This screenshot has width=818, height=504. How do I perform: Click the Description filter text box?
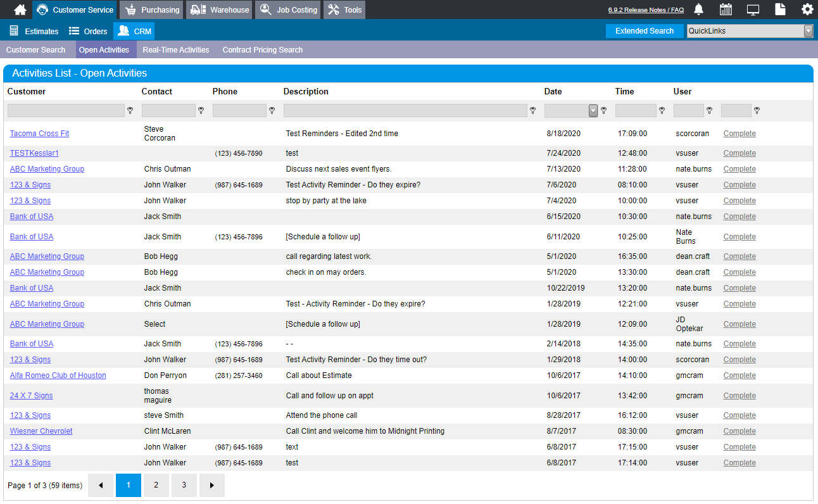tap(405, 111)
